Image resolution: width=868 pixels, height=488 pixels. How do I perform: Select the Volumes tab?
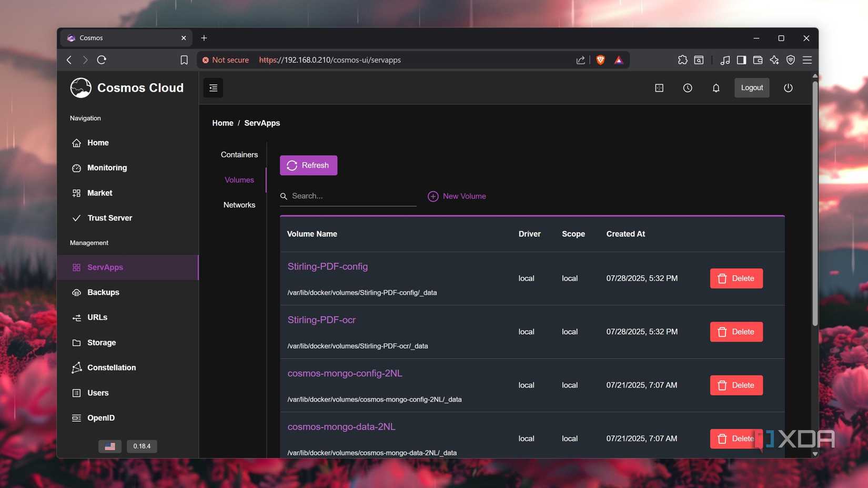tap(239, 180)
